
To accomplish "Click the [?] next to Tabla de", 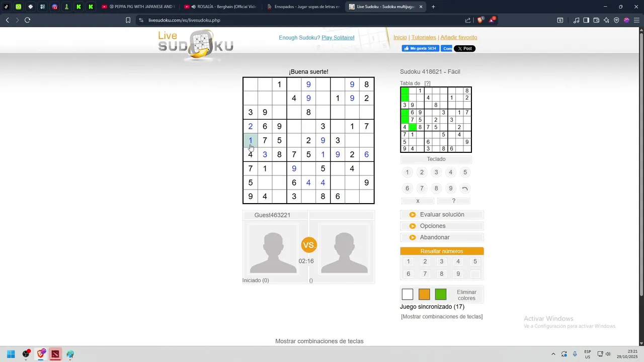I will coord(427,83).
